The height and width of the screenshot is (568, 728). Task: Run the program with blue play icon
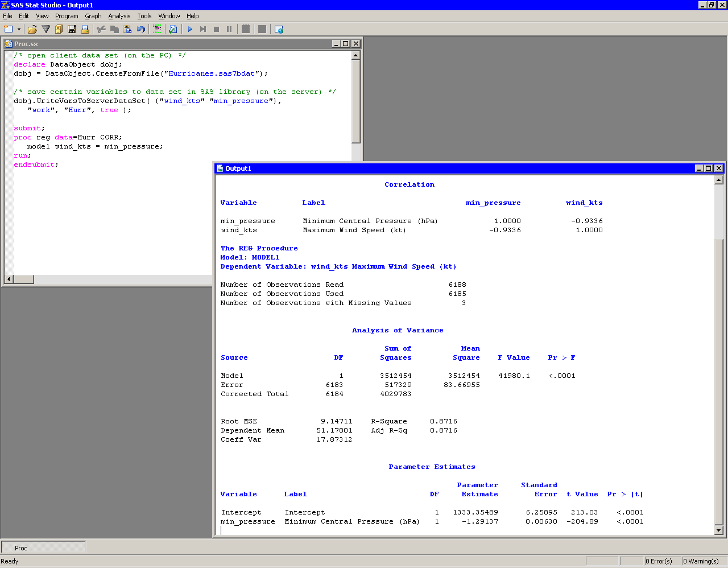[190, 29]
